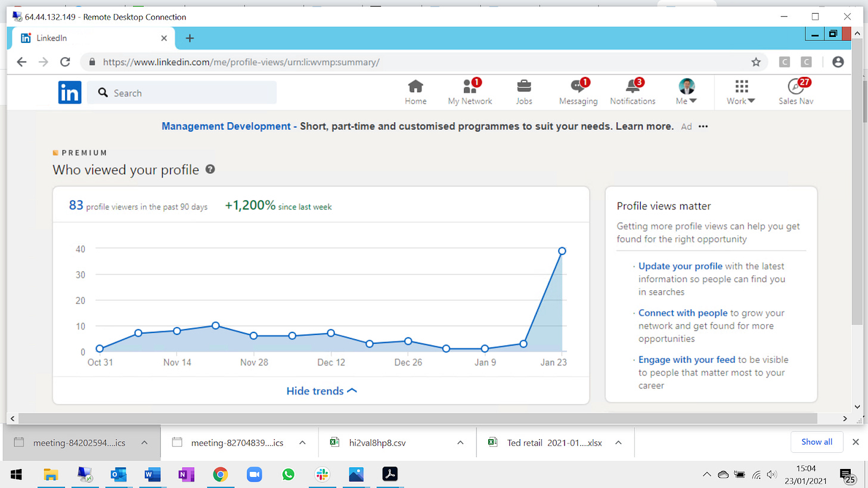Click the LinkedIn logo

pos(70,92)
